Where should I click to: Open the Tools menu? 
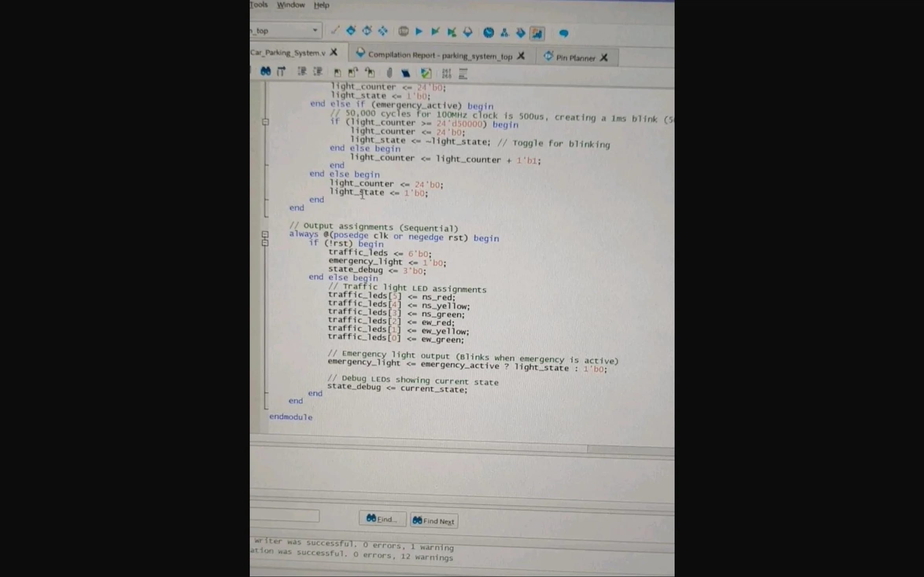point(259,5)
